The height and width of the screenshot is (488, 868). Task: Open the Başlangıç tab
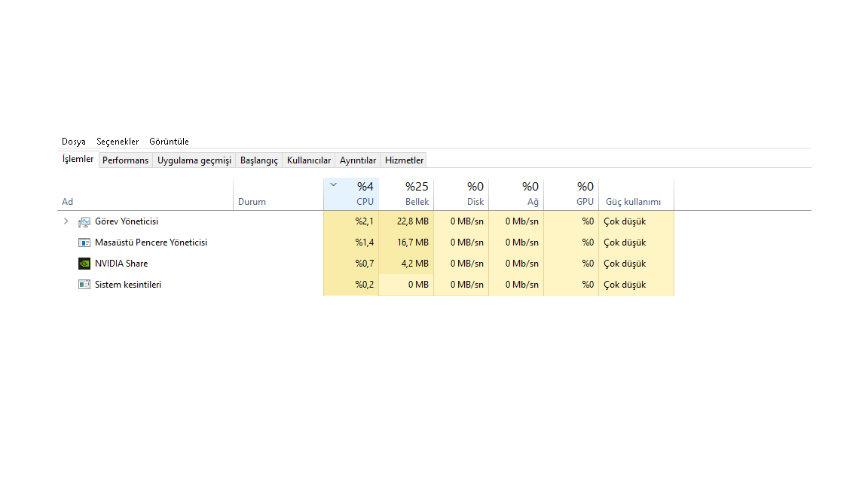(259, 160)
